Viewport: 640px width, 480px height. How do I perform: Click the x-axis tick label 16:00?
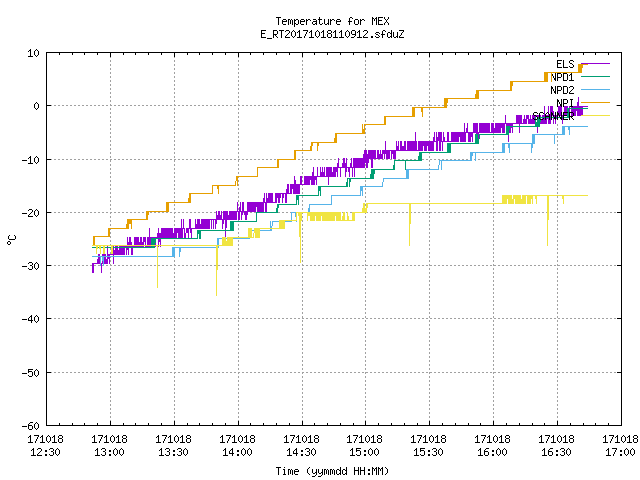coord(493,452)
